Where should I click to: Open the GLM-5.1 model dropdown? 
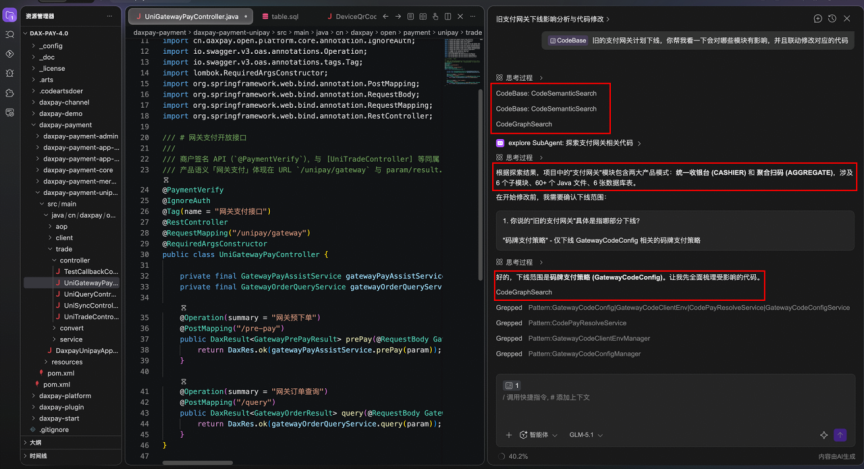(x=586, y=435)
